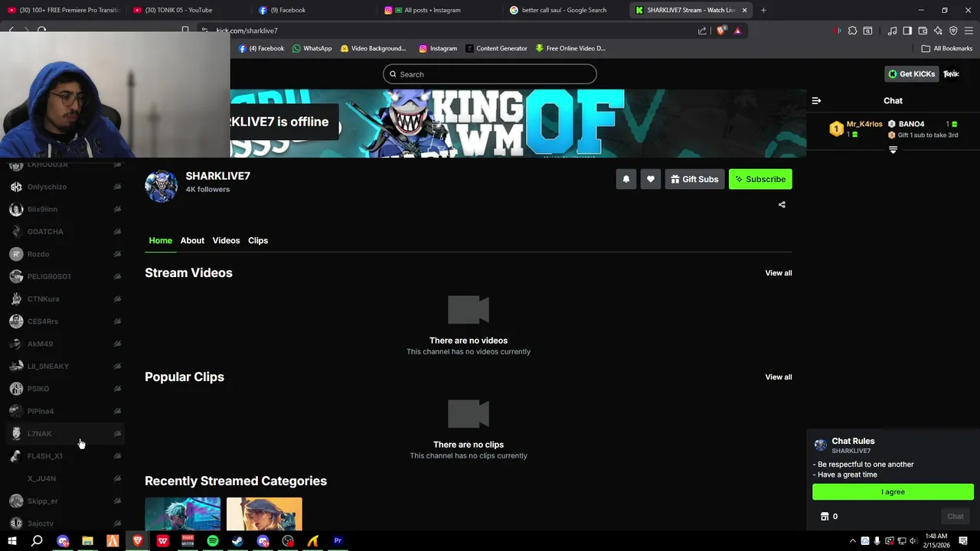This screenshot has width=980, height=551.
Task: Open the Videos tab
Action: click(x=226, y=240)
